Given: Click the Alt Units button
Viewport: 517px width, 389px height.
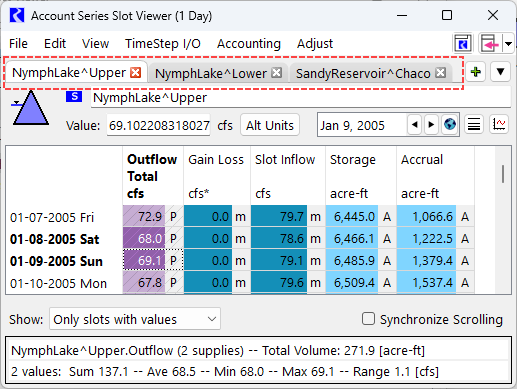Looking at the screenshot, I should click(270, 125).
